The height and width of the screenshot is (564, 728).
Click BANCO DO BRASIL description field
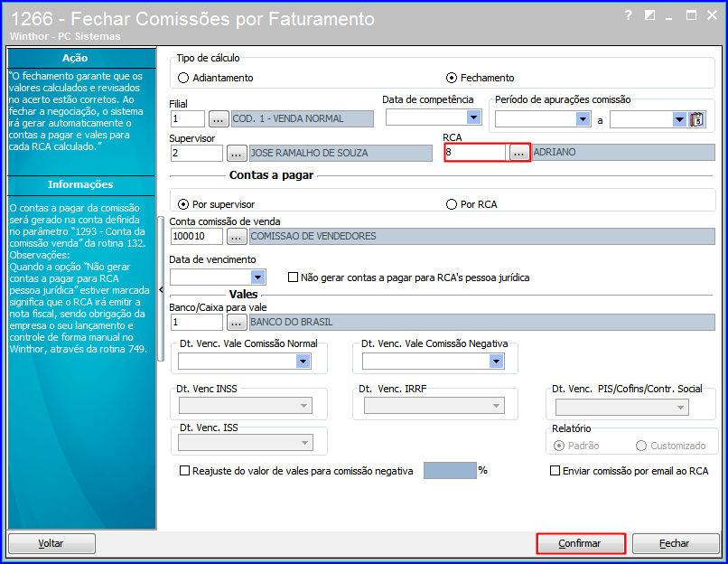coord(482,322)
